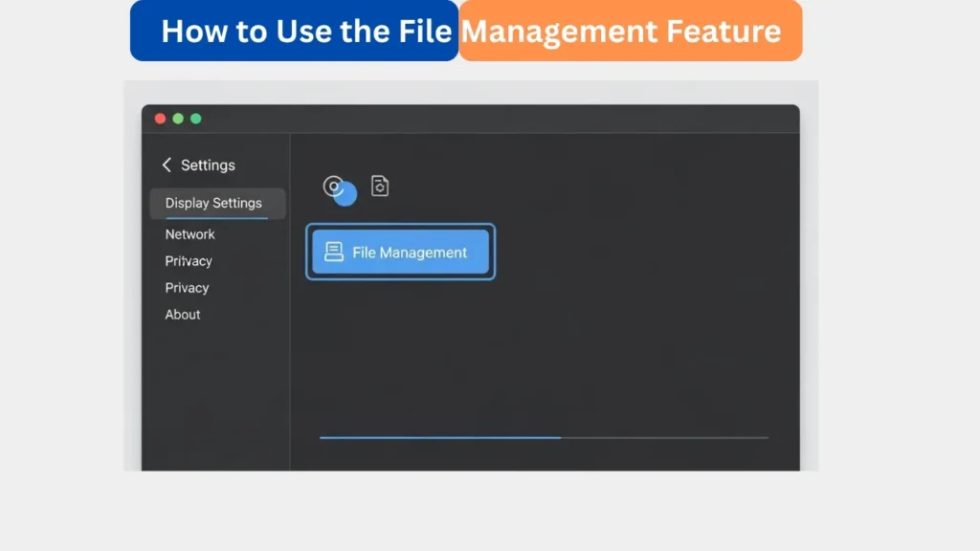Click the blue disc icon in the toolbar

tap(334, 186)
